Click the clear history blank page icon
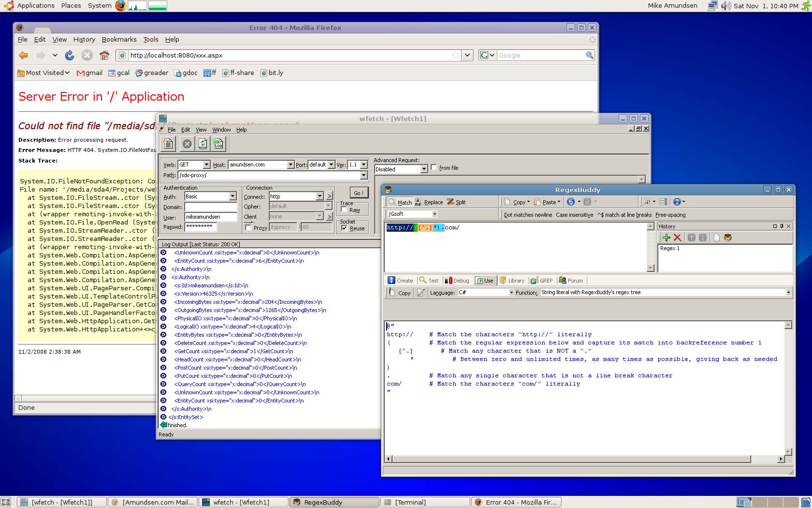Viewport: 812px width, 508px height. 717,238
